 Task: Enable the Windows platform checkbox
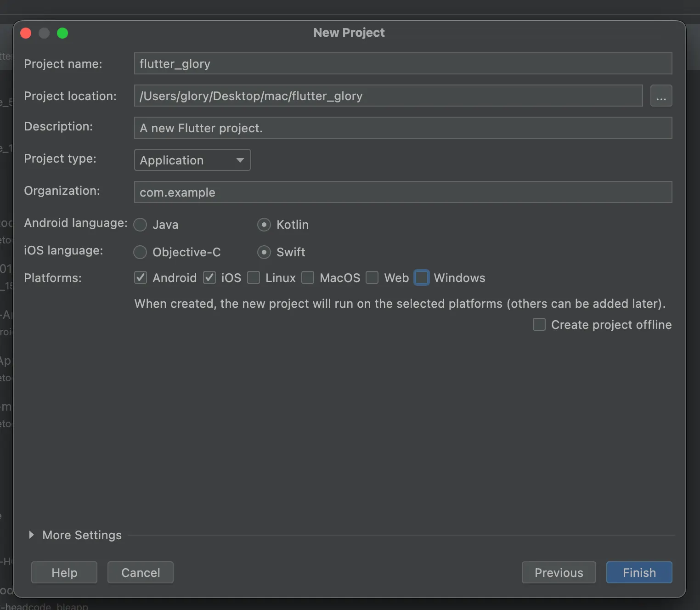click(422, 278)
